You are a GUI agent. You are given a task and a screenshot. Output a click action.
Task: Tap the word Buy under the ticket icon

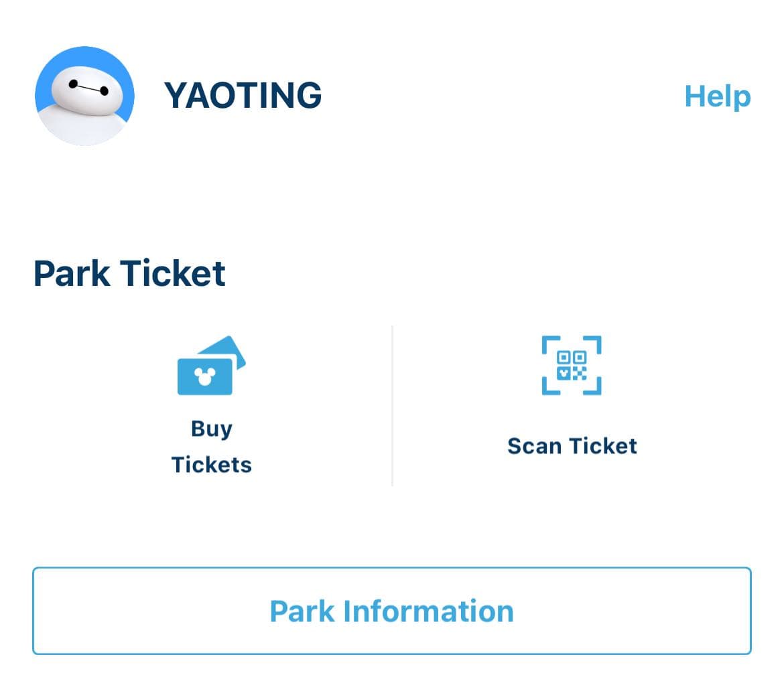coord(212,429)
